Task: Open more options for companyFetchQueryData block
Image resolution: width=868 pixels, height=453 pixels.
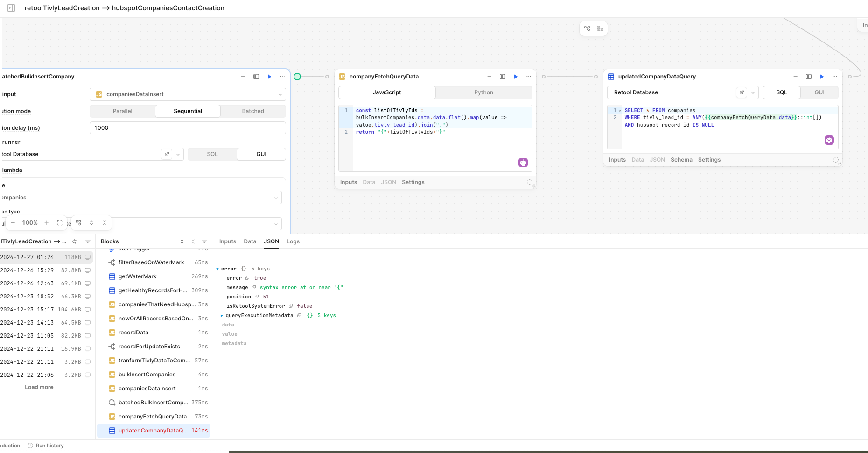Action: click(529, 77)
